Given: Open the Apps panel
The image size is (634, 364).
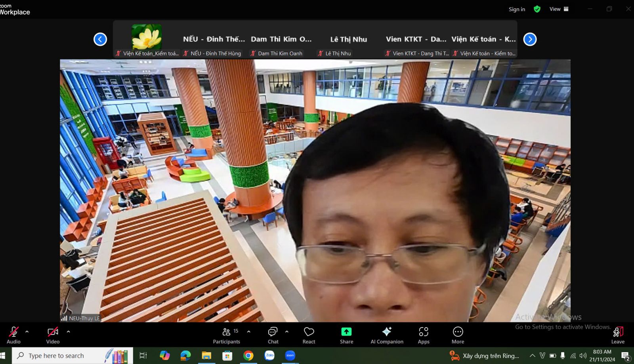Looking at the screenshot, I should tap(423, 335).
